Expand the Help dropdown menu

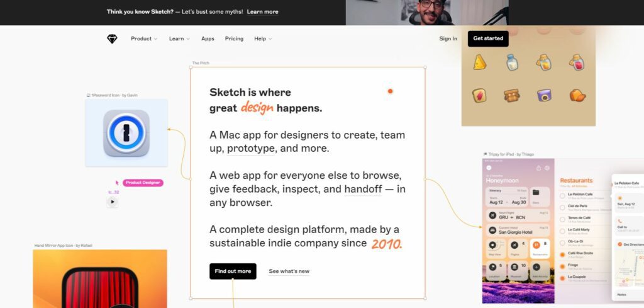tap(263, 38)
